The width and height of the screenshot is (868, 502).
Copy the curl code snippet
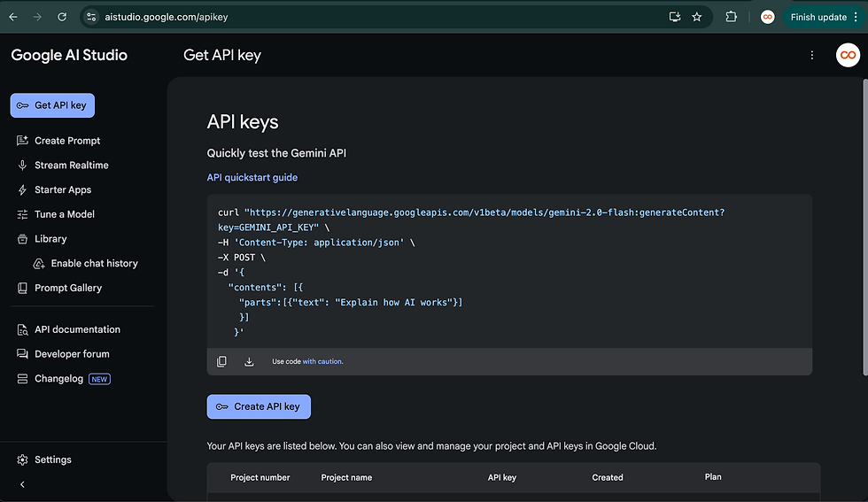tap(221, 361)
